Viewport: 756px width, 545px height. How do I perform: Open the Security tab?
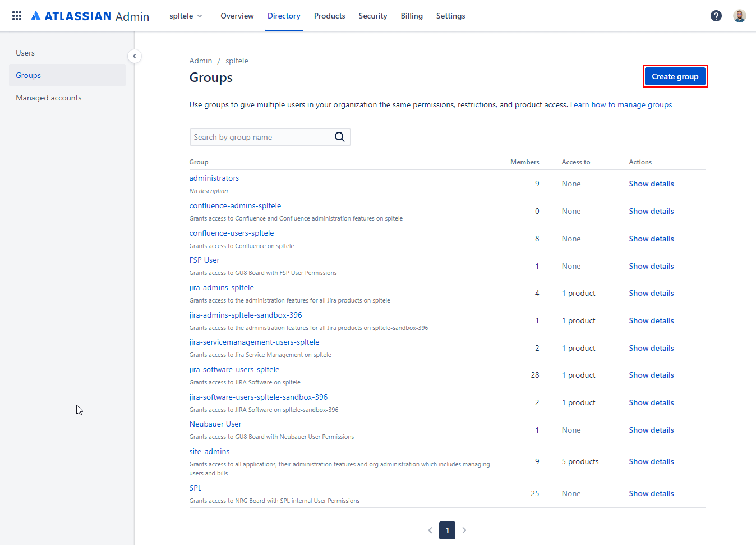coord(373,16)
